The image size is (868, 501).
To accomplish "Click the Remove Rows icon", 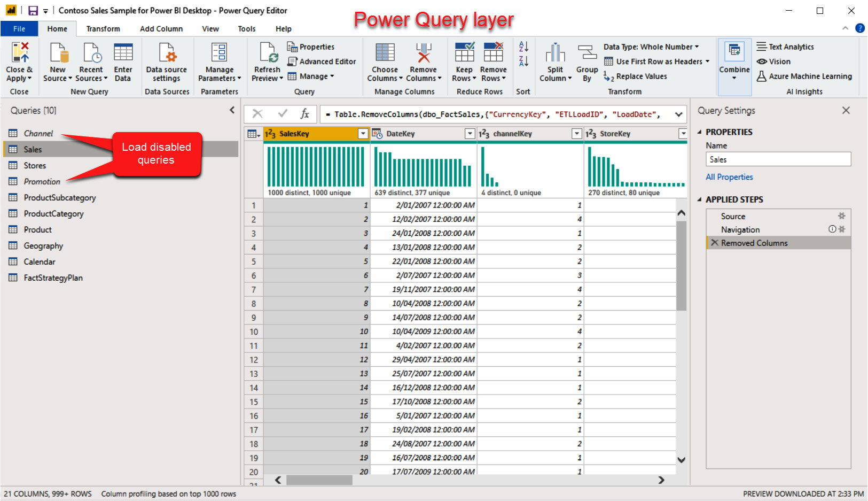I will (x=494, y=52).
